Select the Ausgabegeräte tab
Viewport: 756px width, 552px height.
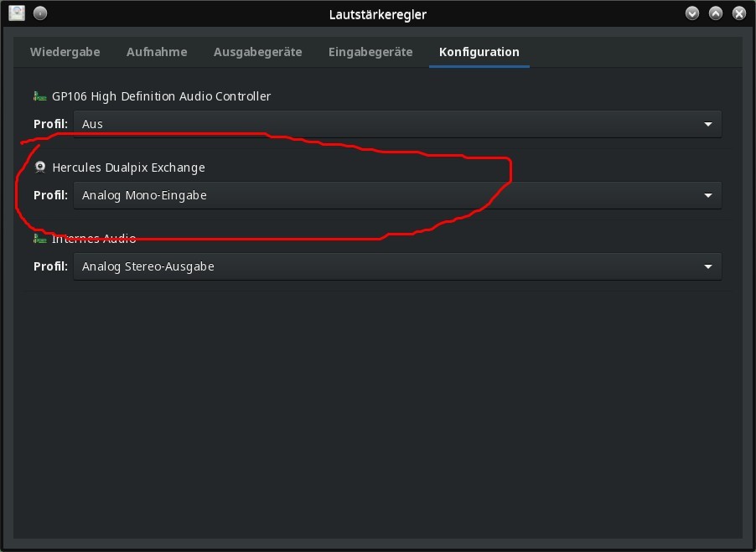[x=257, y=52]
